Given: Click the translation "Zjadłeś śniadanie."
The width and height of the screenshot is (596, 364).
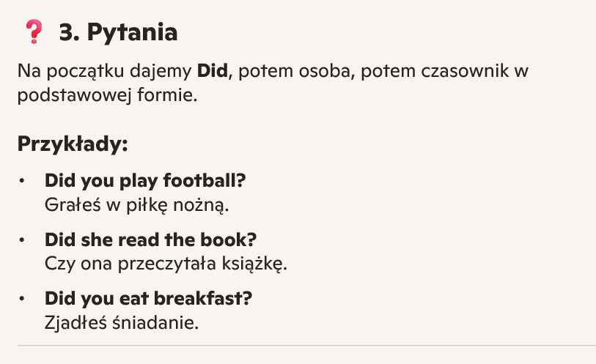Looking at the screenshot, I should pos(122,322).
